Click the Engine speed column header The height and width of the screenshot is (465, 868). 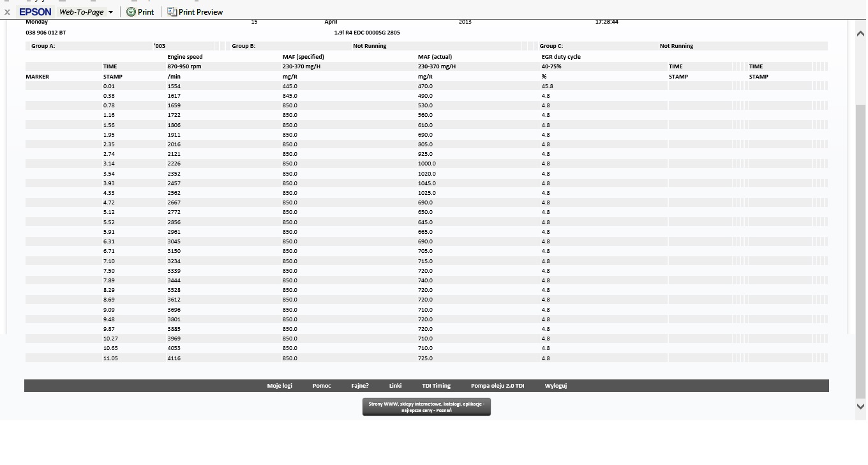tap(185, 57)
